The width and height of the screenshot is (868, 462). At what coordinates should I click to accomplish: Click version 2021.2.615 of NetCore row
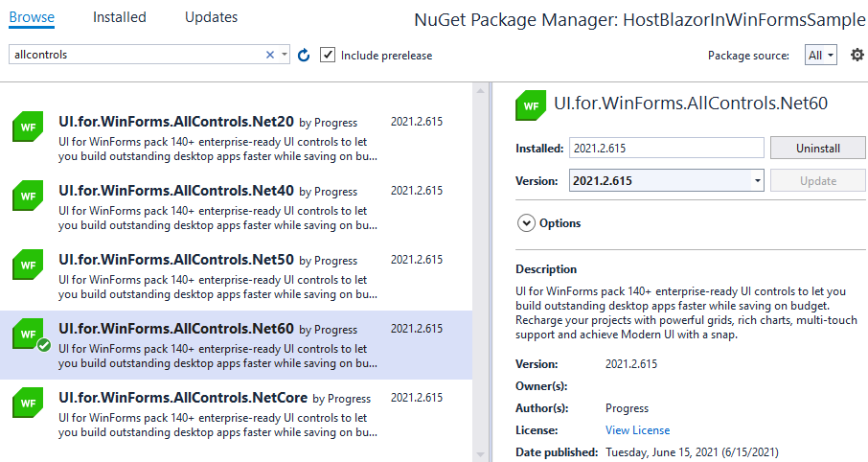(x=417, y=397)
